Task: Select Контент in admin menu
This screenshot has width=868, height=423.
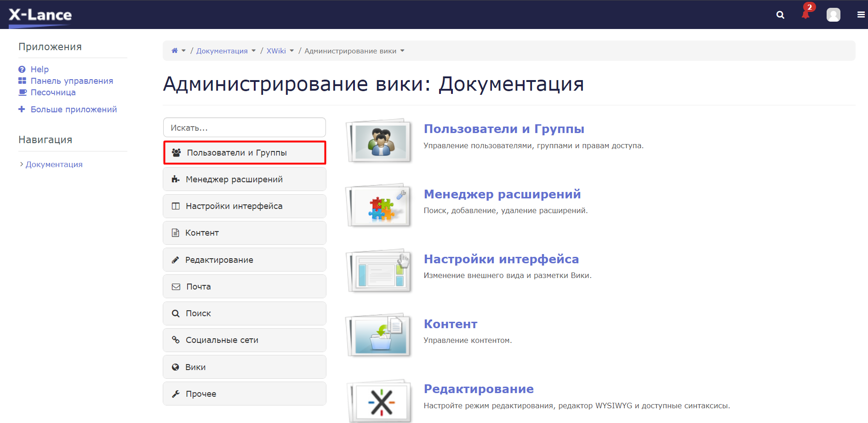Action: (245, 233)
